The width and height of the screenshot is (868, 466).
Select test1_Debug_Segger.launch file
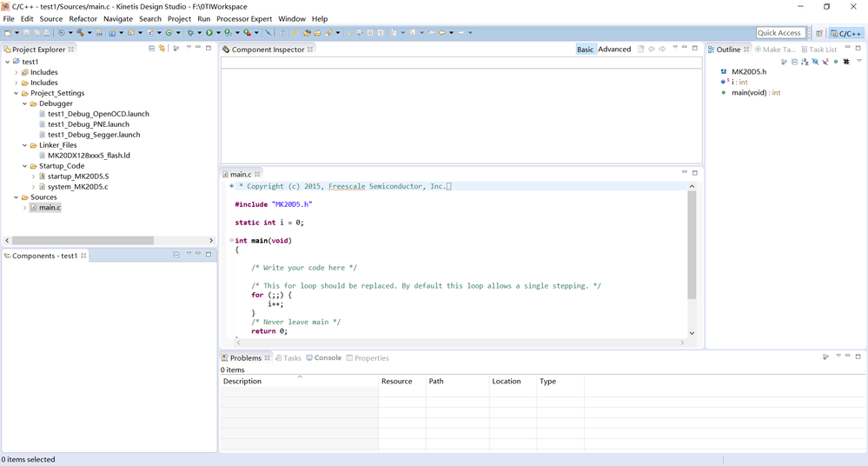point(94,135)
